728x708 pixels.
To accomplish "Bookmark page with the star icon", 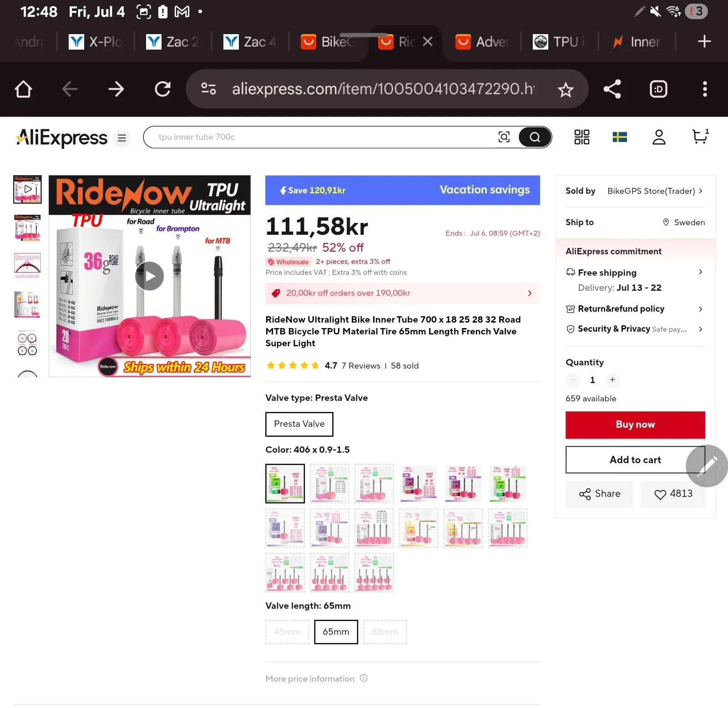I will (x=566, y=89).
